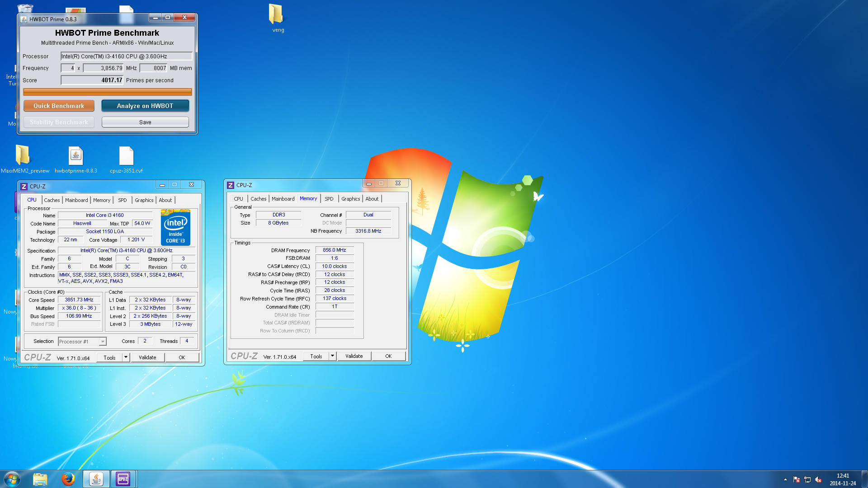The image size is (868, 488).
Task: Open Graphics tab in left CPU-Z
Action: pyautogui.click(x=144, y=200)
